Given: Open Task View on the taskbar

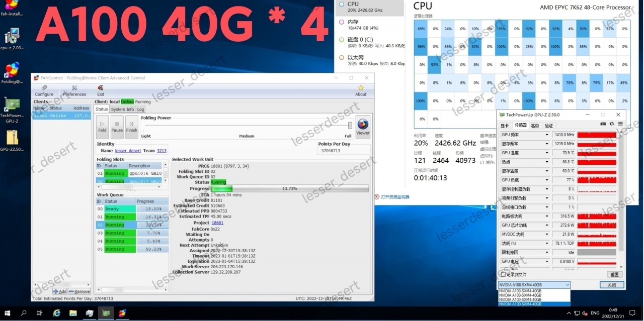Looking at the screenshot, I should [40, 313].
